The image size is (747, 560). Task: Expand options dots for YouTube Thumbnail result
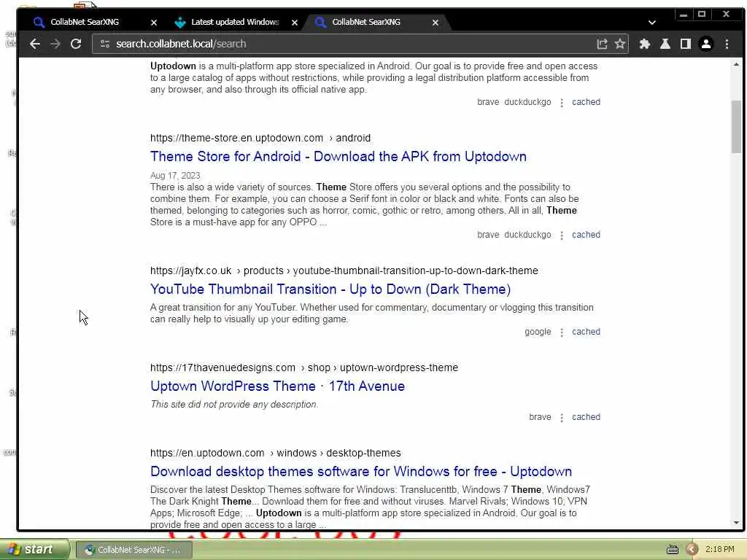(562, 332)
